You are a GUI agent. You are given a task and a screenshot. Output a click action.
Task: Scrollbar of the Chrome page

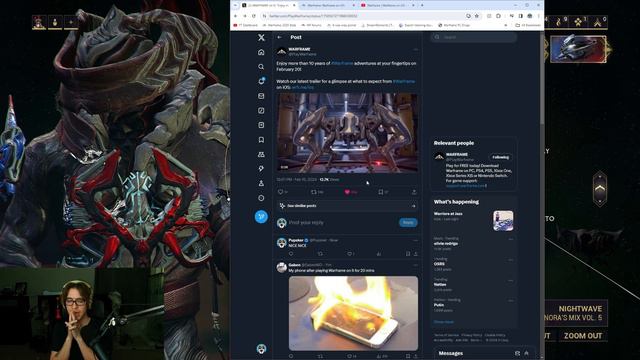(542, 78)
